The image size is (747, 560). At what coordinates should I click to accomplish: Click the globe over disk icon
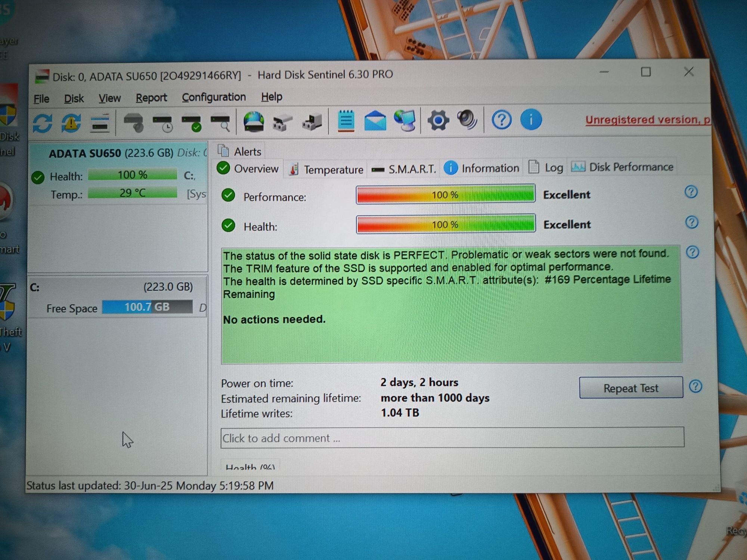[x=254, y=122]
